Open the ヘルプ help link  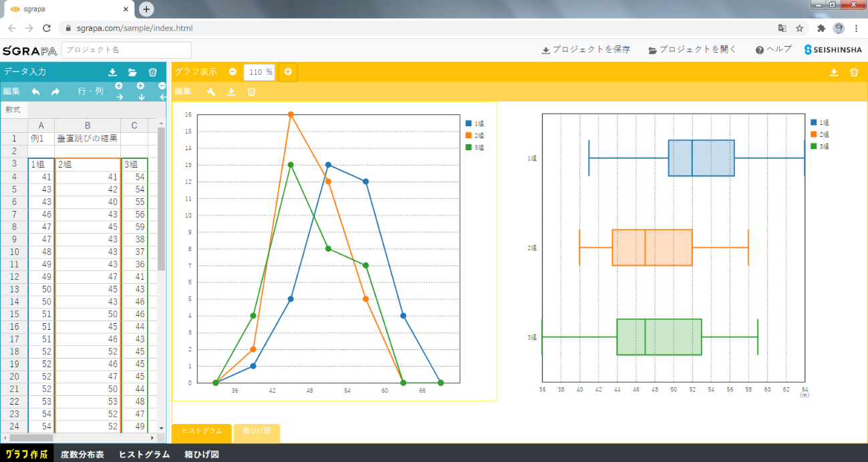click(x=774, y=50)
